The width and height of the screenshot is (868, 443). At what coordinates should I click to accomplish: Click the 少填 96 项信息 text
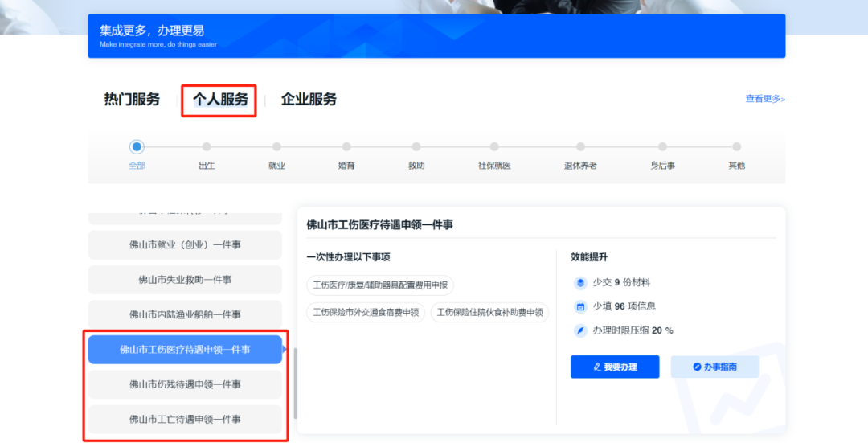[x=624, y=306]
